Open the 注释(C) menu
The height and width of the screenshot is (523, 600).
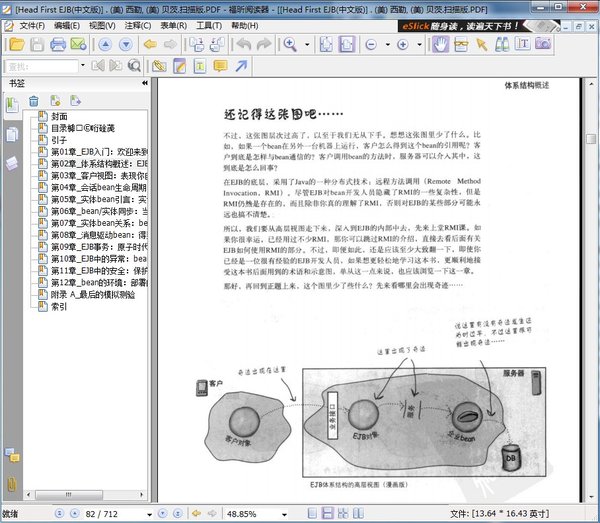[x=138, y=26]
